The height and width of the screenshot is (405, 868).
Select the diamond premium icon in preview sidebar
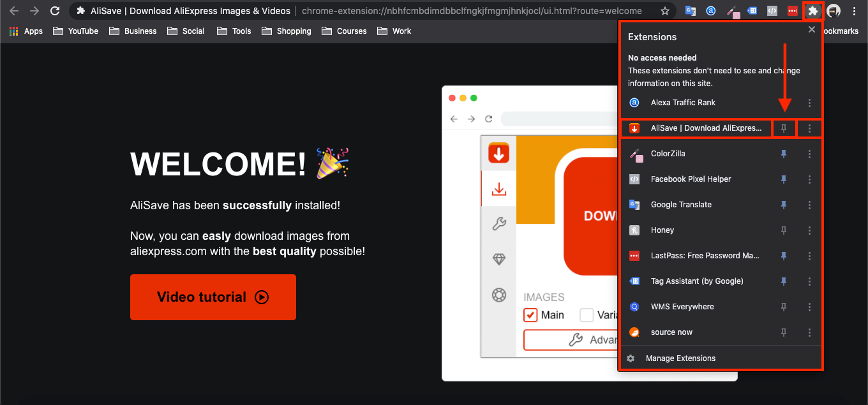(x=498, y=259)
